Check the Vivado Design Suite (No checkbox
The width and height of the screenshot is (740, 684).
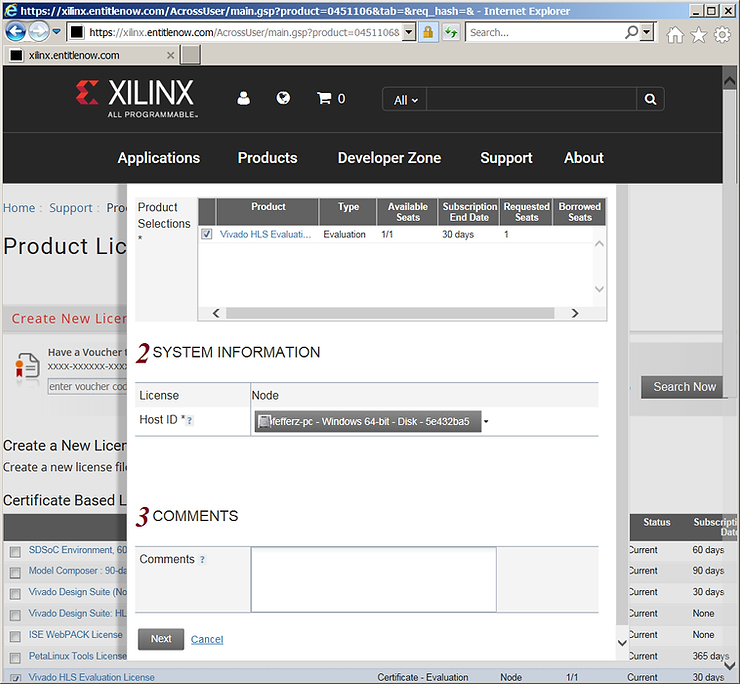[15, 594]
